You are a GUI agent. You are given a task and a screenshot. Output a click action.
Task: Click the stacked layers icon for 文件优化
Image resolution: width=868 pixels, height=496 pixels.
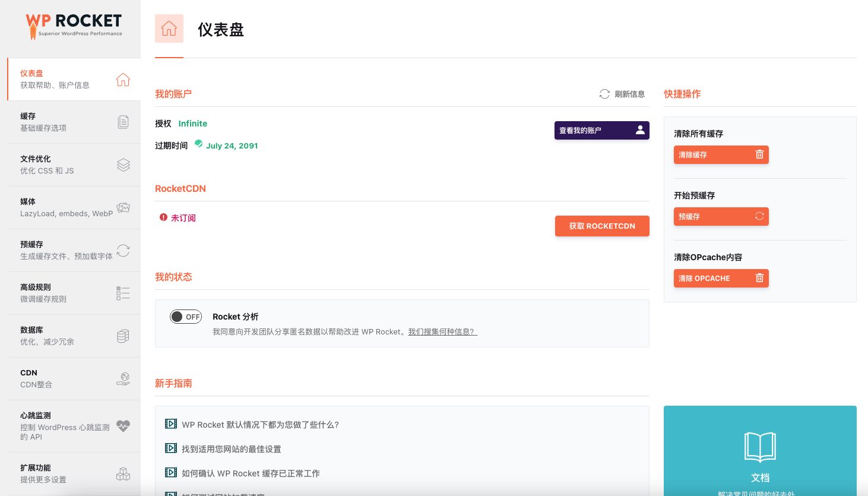coord(123,165)
